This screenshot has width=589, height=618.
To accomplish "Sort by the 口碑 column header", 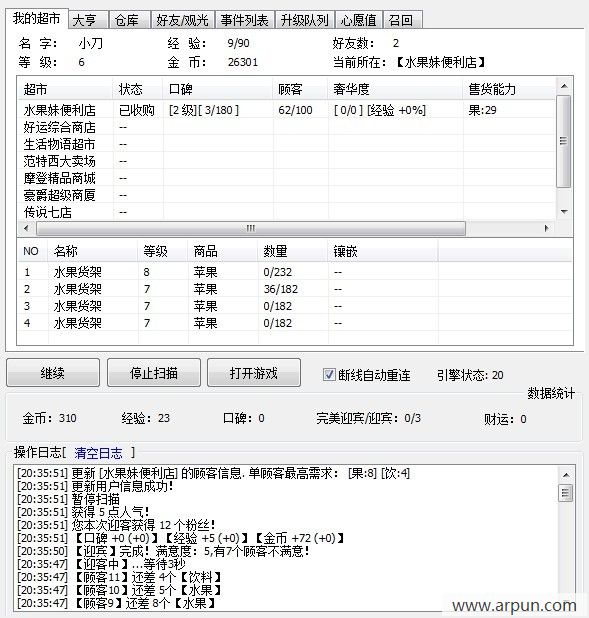I will 218,89.
